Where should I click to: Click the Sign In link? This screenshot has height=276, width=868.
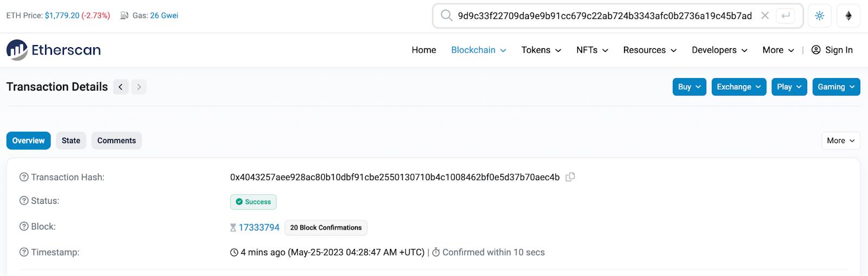pyautogui.click(x=832, y=50)
